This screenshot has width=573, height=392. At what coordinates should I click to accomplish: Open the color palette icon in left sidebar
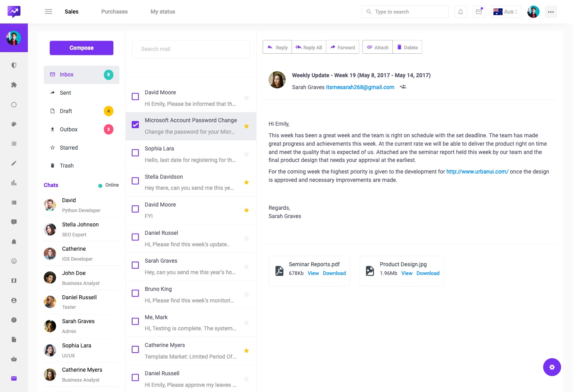[x=14, y=124]
